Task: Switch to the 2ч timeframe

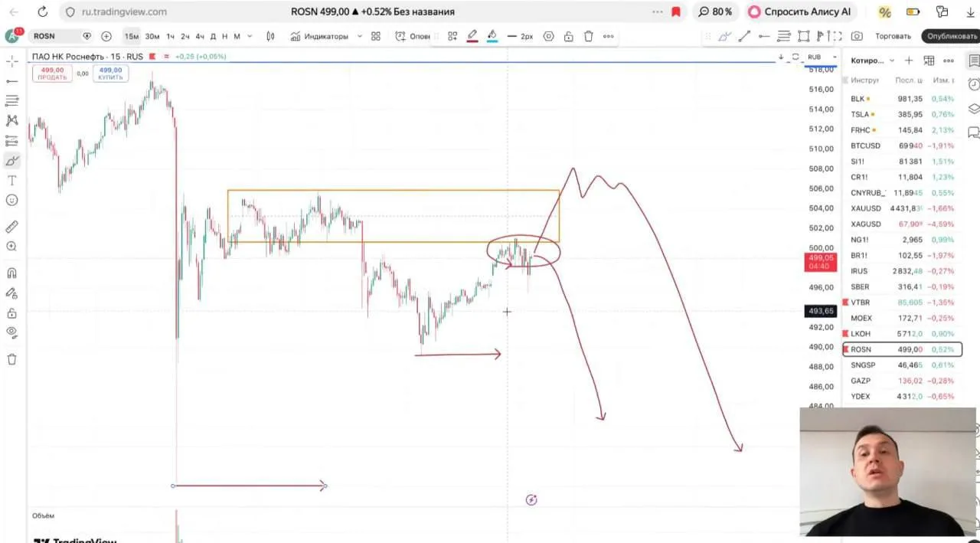Action: point(185,36)
